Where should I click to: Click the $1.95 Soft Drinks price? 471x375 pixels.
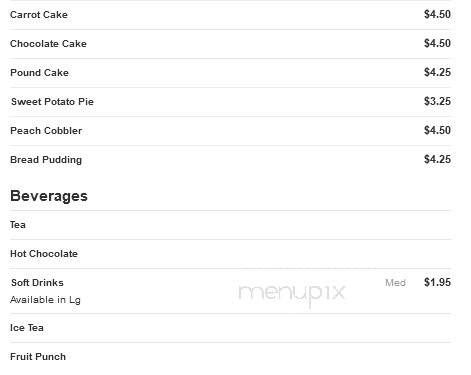coord(437,282)
